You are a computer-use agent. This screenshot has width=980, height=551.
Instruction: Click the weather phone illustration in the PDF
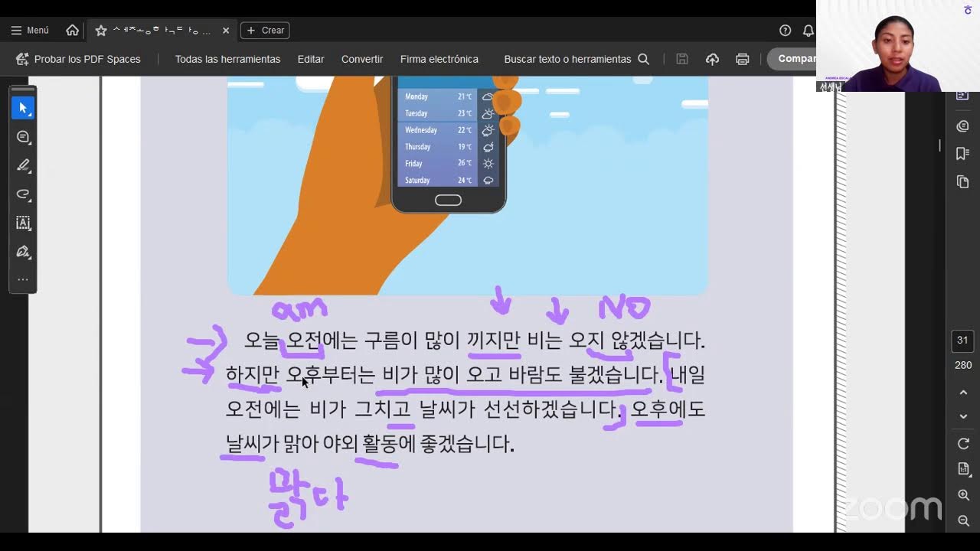click(467, 185)
